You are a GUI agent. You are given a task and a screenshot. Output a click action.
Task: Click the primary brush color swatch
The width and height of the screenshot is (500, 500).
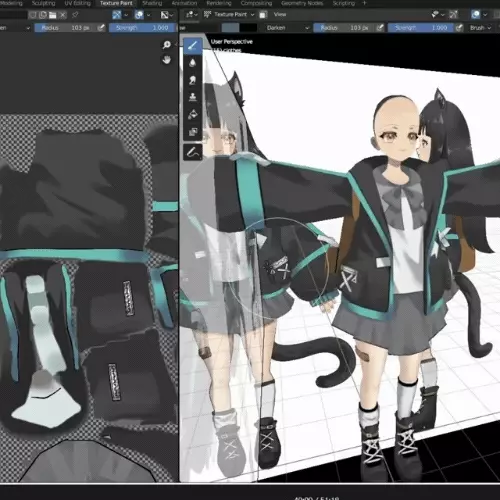(x=230, y=28)
